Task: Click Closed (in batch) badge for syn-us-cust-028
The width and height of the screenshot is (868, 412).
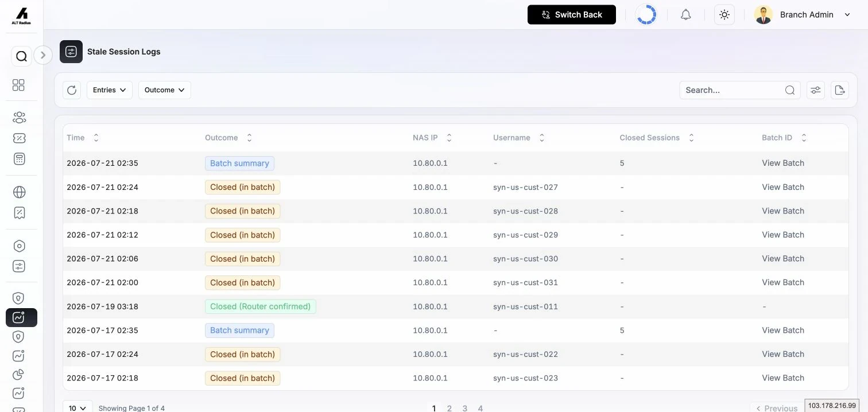Action: [242, 211]
